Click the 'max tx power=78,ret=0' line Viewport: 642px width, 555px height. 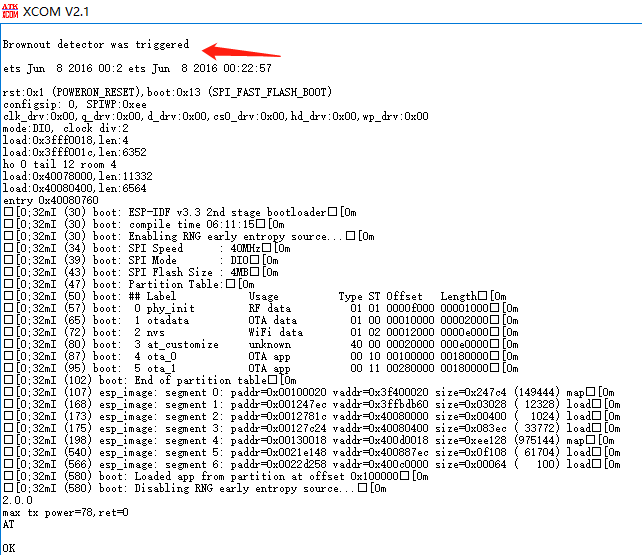pyautogui.click(x=66, y=512)
